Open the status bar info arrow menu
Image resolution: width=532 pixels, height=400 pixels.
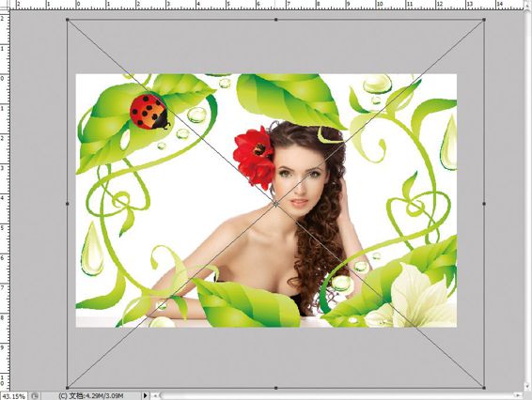point(145,395)
